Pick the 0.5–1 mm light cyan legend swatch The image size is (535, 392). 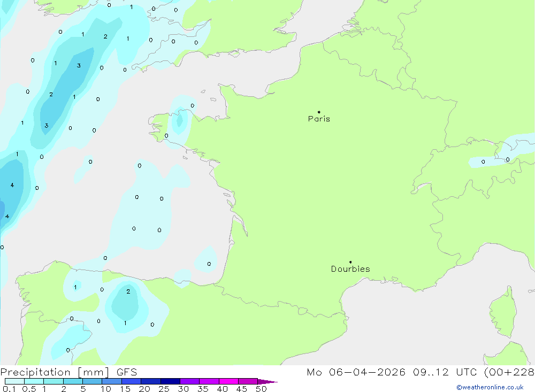tap(34, 381)
